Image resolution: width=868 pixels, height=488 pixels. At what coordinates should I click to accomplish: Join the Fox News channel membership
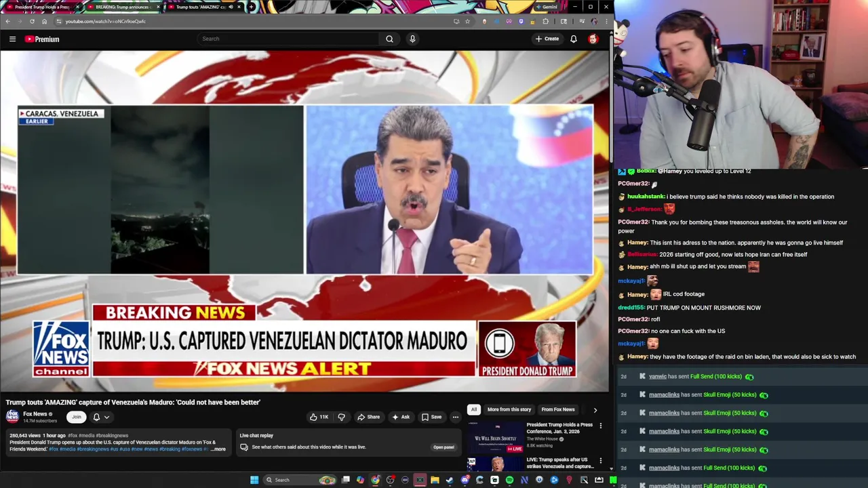(77, 417)
